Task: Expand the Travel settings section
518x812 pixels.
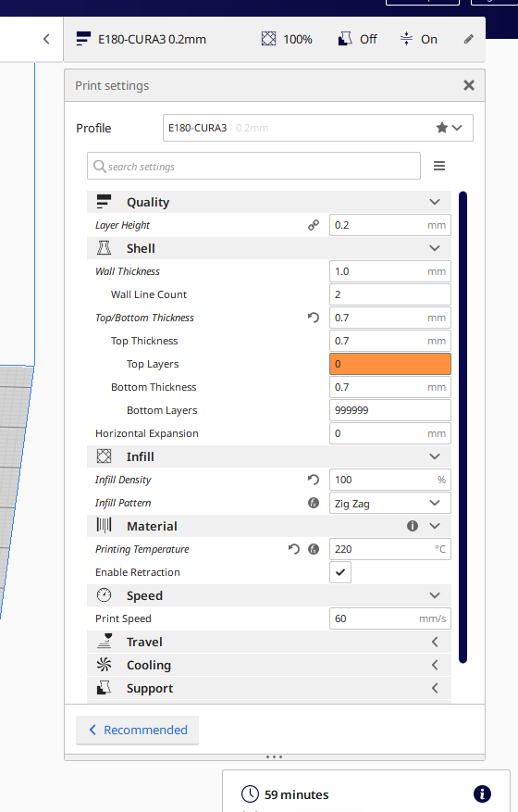Action: 269,643
